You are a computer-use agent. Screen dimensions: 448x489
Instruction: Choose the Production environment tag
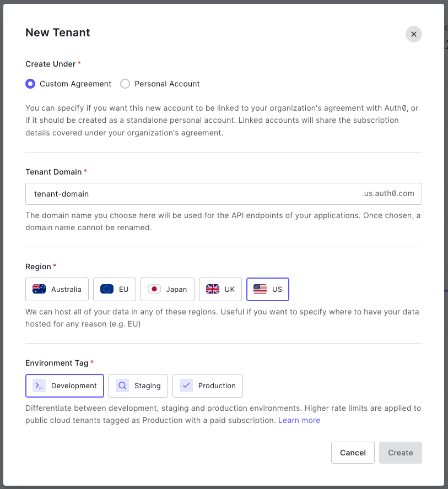point(208,385)
